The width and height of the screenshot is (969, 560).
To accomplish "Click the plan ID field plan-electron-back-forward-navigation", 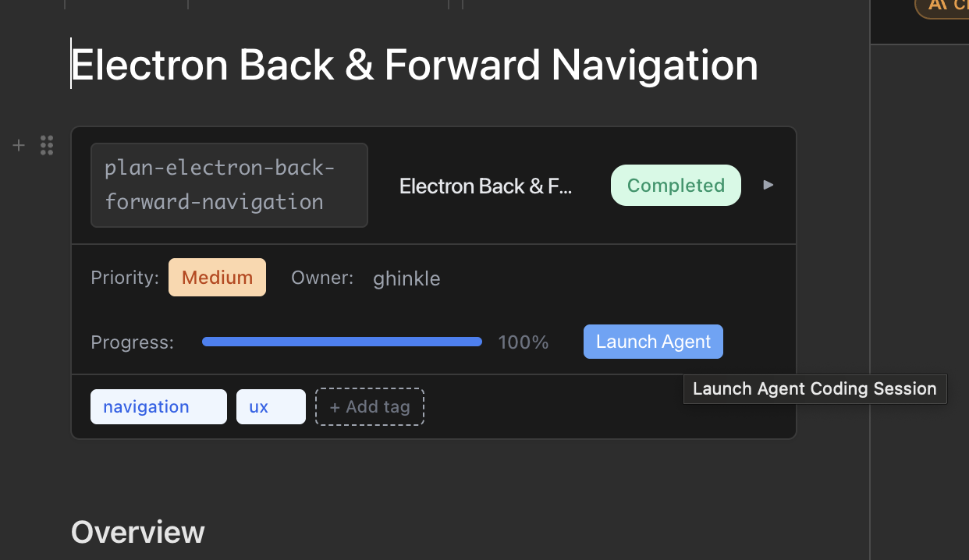I will [229, 186].
